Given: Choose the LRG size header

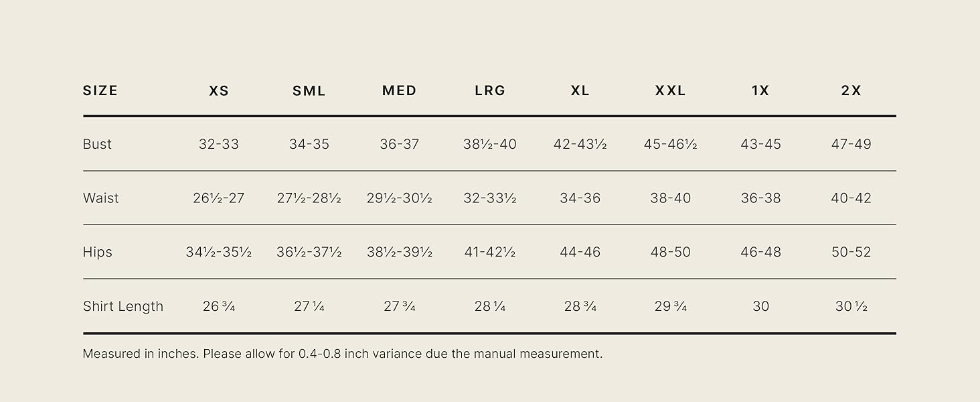Looking at the screenshot, I should [490, 90].
